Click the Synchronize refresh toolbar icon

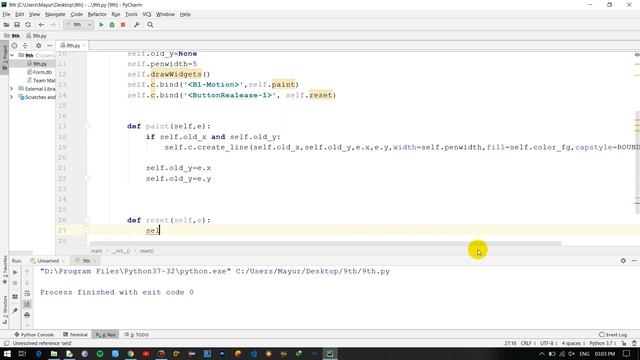28,25
